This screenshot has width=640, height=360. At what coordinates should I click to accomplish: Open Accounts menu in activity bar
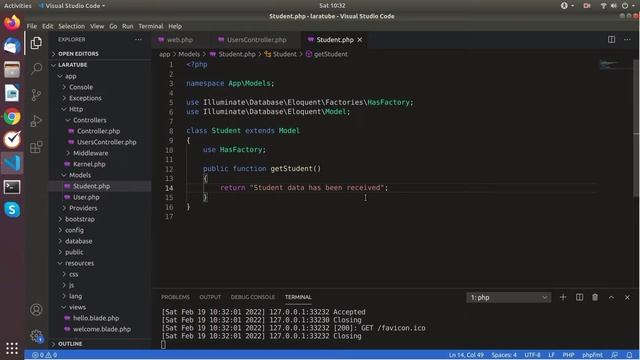point(36,310)
